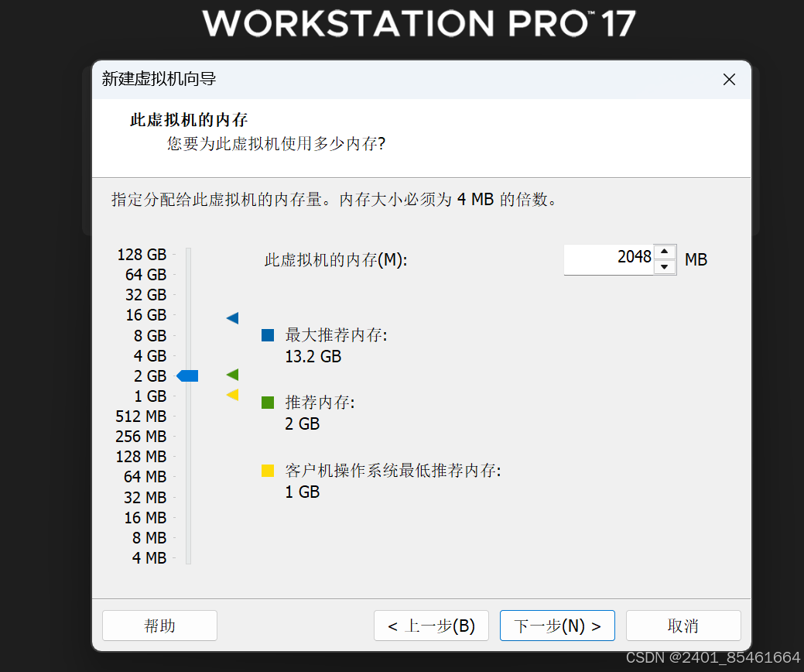Screen dimensions: 804x672
Task: Close the 新建虚拟机向导 dialog
Action: [x=729, y=80]
